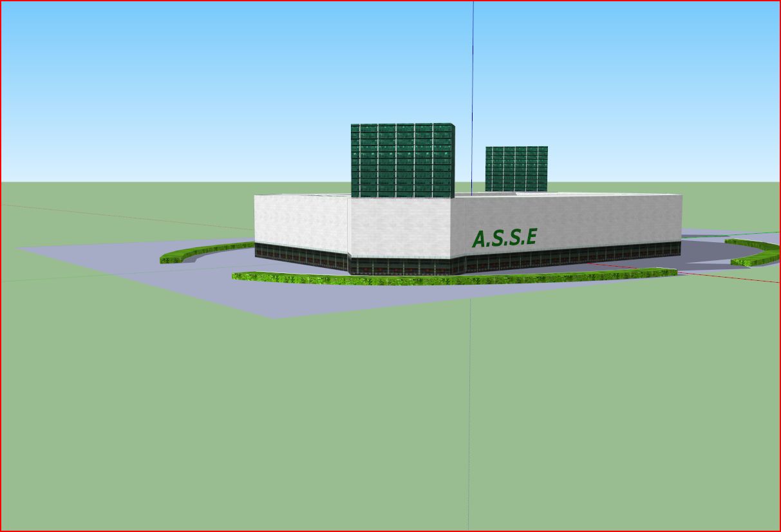Click the green A.S.S.E text on the building
This screenshot has width=781, height=532.
click(503, 238)
